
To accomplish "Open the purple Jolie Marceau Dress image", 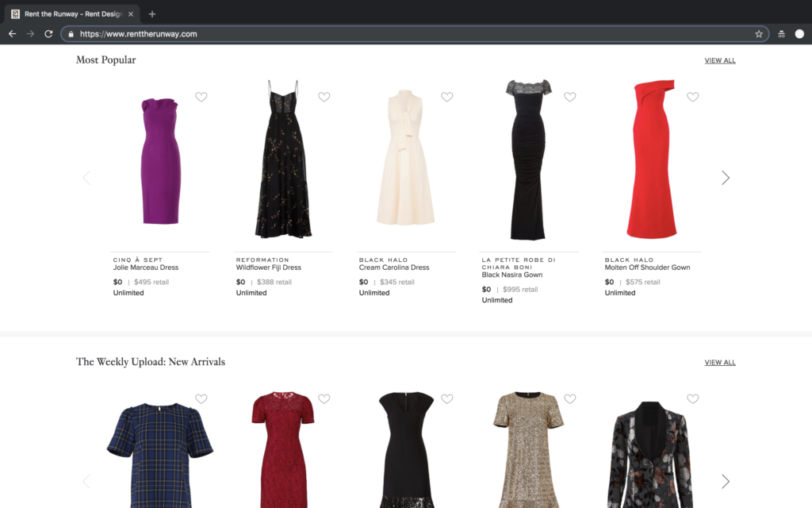I will coord(160,161).
